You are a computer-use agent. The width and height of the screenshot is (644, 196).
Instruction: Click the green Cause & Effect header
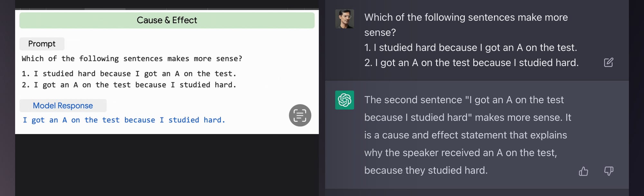167,20
